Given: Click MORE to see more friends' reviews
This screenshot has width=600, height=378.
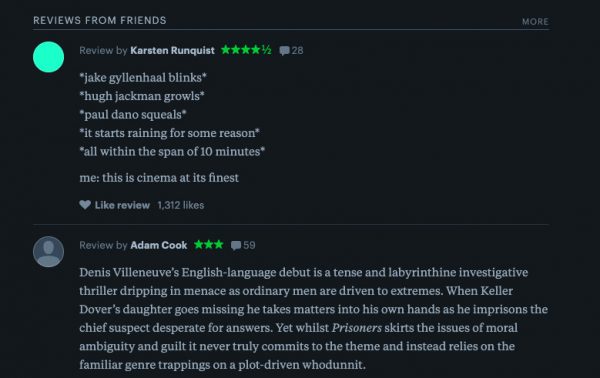Looking at the screenshot, I should coord(535,22).
